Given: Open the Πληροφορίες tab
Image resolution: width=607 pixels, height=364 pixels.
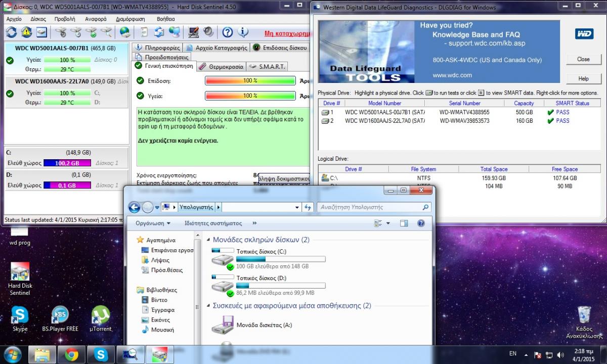Looking at the screenshot, I should 157,48.
